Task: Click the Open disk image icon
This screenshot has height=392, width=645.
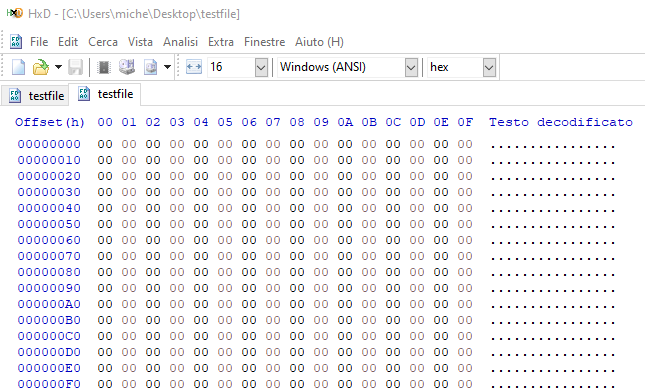Action: 150,67
